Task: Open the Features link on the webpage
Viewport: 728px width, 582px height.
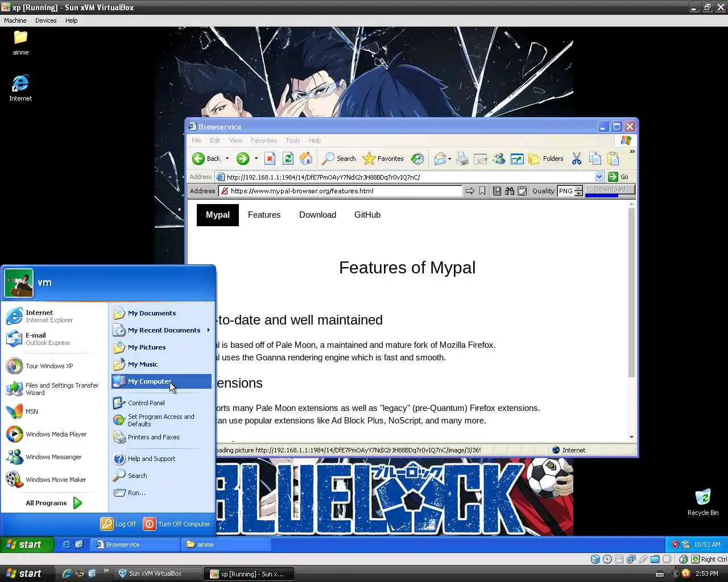Action: click(x=264, y=215)
